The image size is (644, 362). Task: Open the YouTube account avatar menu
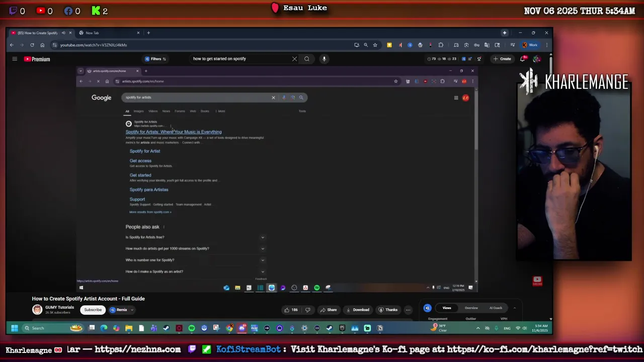click(x=537, y=59)
